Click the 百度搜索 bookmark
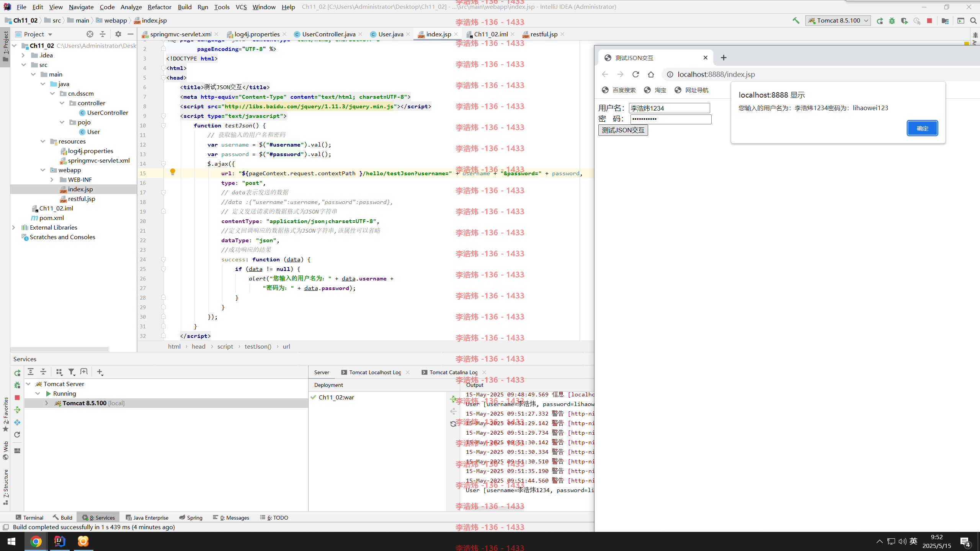Image resolution: width=980 pixels, height=551 pixels. (x=619, y=90)
